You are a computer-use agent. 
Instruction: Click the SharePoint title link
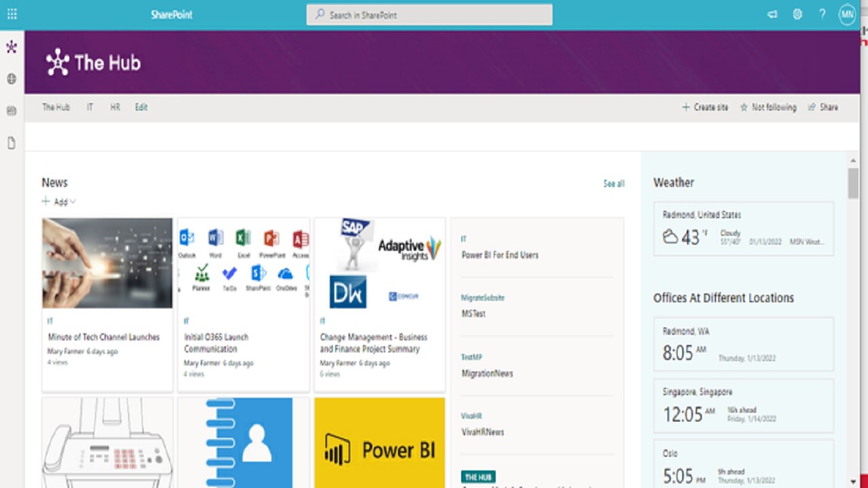click(172, 15)
